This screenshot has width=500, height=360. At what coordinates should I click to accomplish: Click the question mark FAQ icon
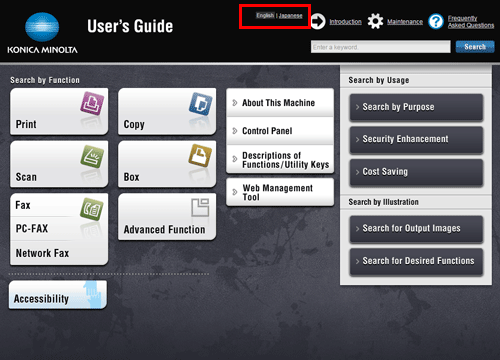point(436,22)
